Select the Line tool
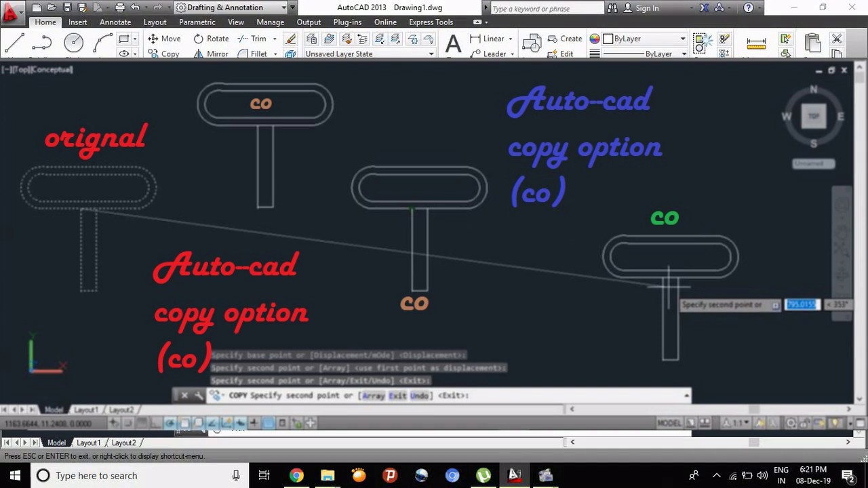 coord(14,43)
